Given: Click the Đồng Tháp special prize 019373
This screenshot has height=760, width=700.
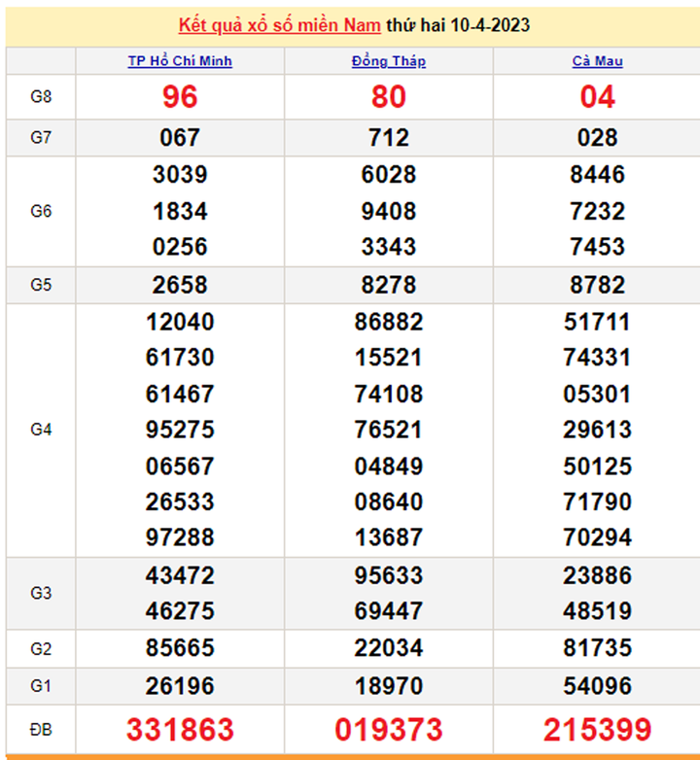Looking at the screenshot, I should [x=388, y=729].
